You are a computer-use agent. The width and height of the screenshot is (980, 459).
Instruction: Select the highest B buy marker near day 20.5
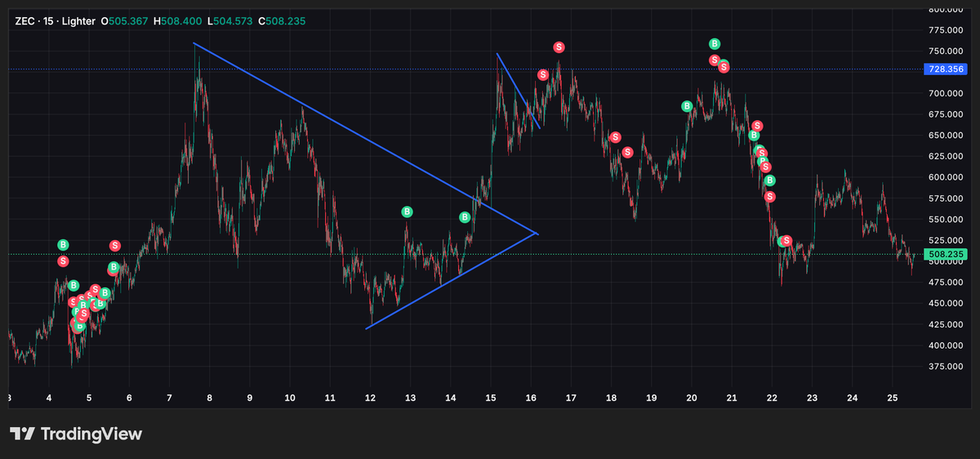pyautogui.click(x=715, y=44)
